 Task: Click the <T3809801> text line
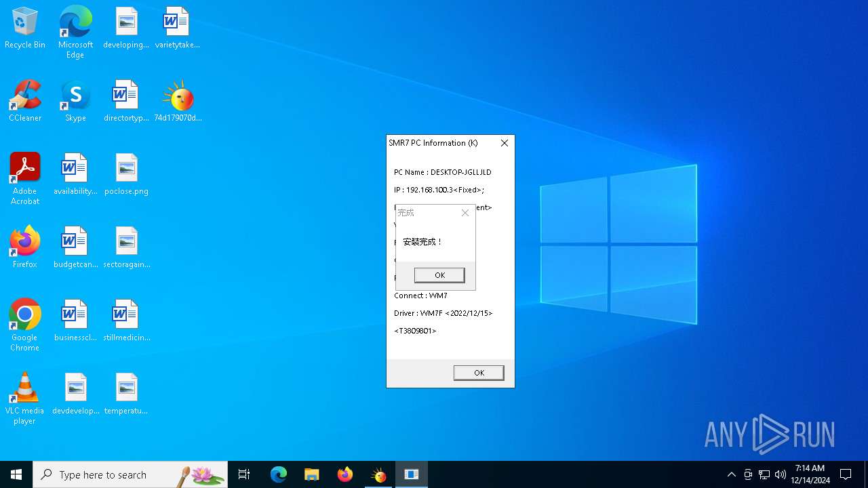[x=415, y=331]
